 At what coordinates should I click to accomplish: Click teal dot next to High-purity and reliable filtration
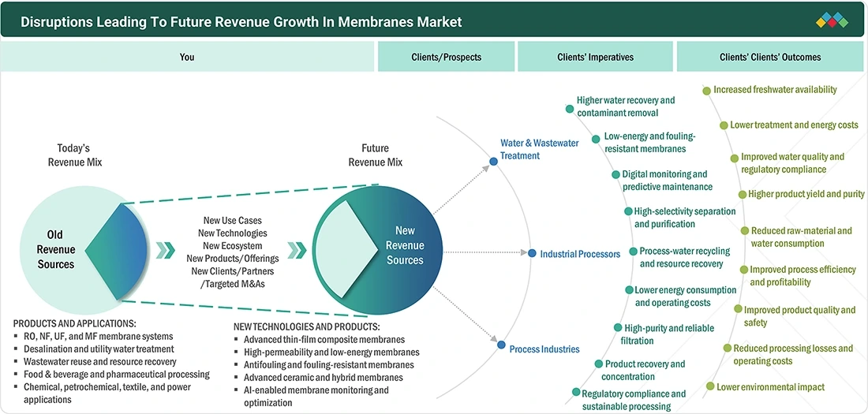tap(618, 328)
